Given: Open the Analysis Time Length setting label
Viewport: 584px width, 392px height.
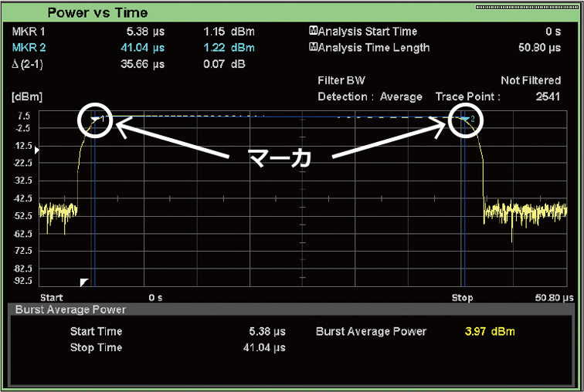Looking at the screenshot, I should pyautogui.click(x=374, y=48).
